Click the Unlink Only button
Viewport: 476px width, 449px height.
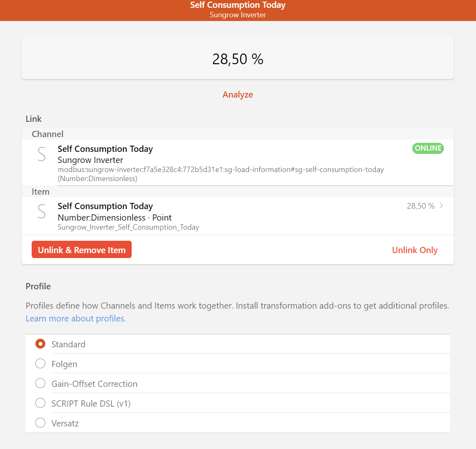coord(415,250)
